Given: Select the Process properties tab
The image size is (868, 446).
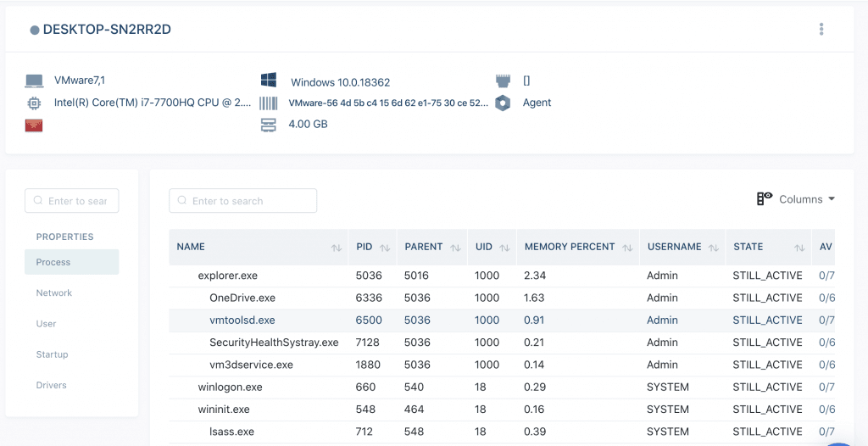Looking at the screenshot, I should coord(71,262).
